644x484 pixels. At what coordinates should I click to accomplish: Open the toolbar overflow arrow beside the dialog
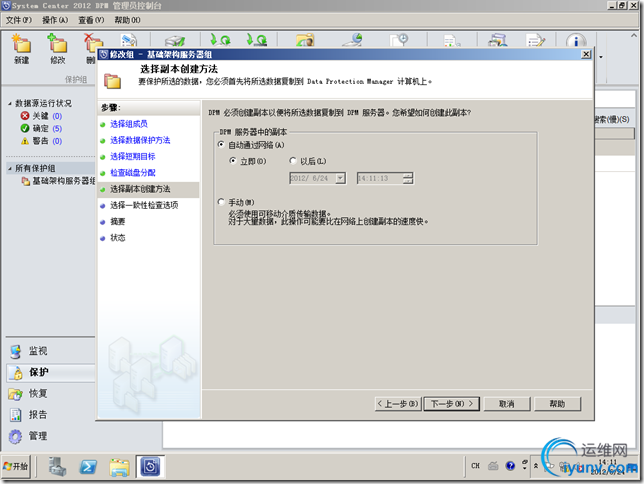click(x=601, y=57)
